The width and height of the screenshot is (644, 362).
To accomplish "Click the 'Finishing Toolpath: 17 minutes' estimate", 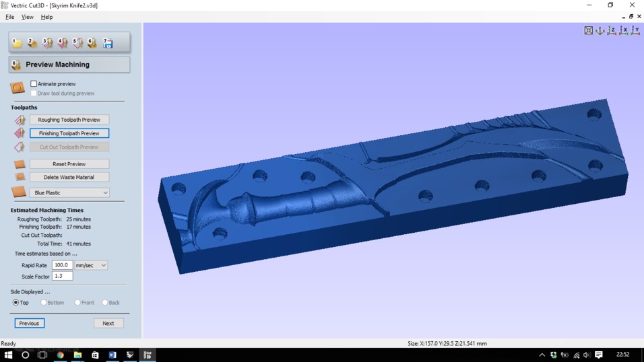I will tap(55, 227).
